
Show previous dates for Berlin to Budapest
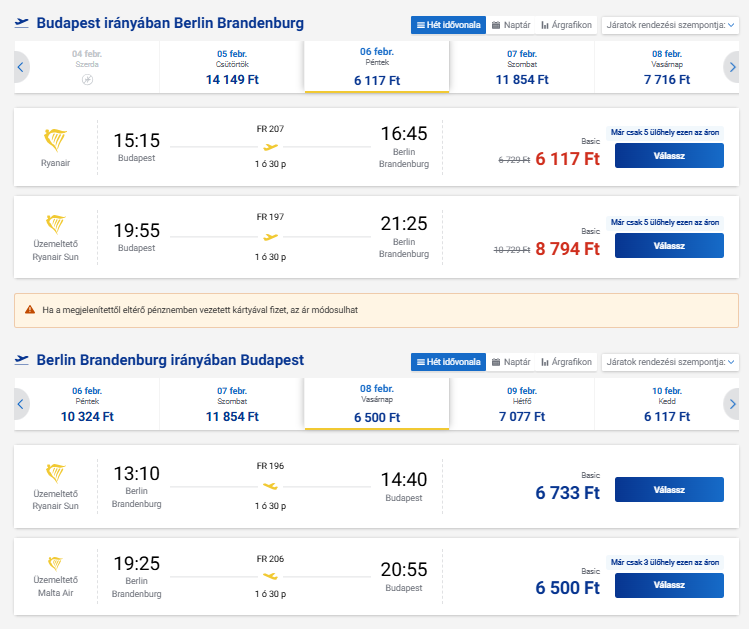[x=21, y=404]
